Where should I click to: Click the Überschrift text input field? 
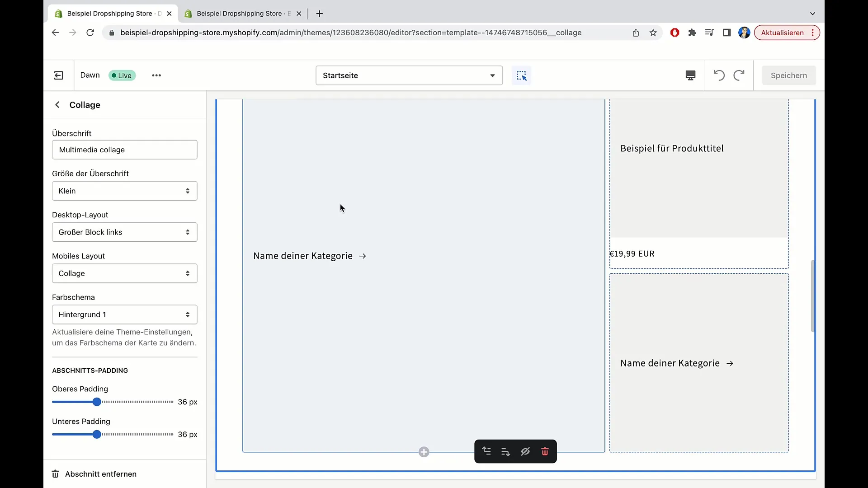[125, 150]
